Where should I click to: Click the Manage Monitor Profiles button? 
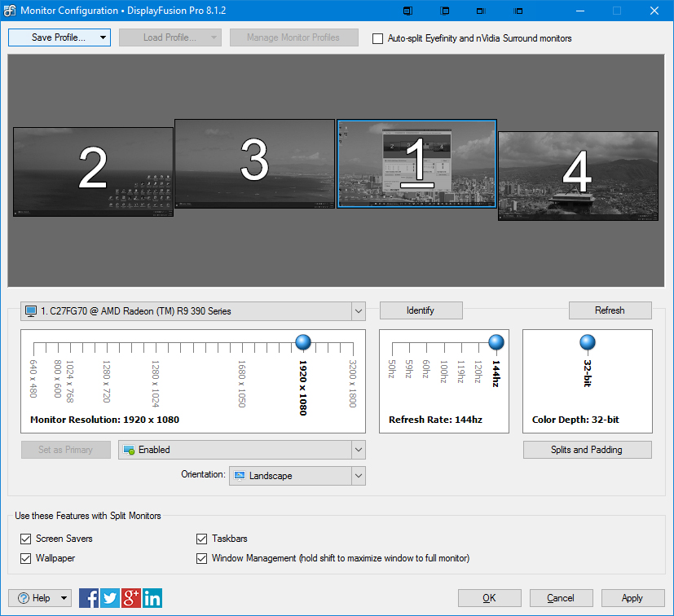[x=294, y=37]
